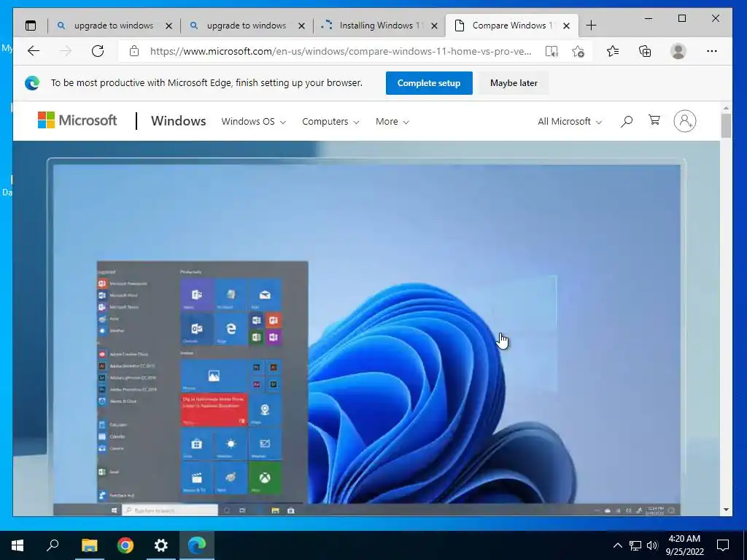Close the first upgrade to windows tab
The height and width of the screenshot is (560, 747).
tap(169, 26)
